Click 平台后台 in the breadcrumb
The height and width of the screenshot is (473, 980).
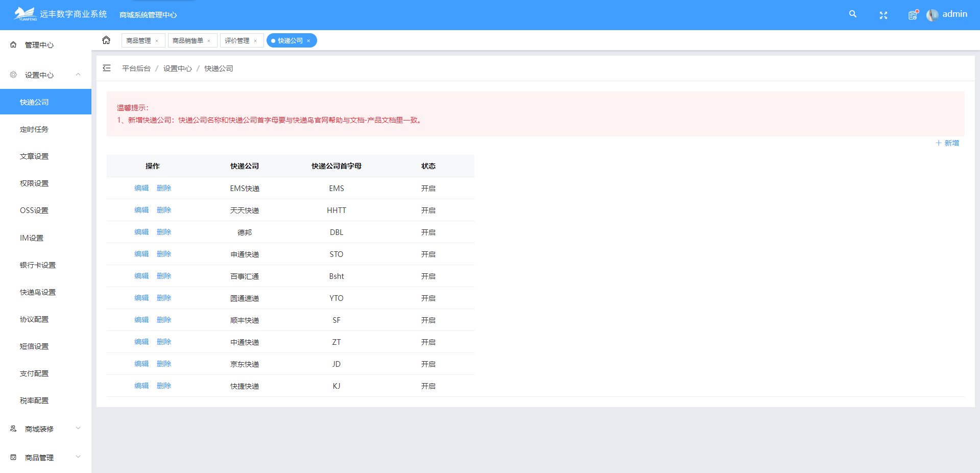(136, 68)
